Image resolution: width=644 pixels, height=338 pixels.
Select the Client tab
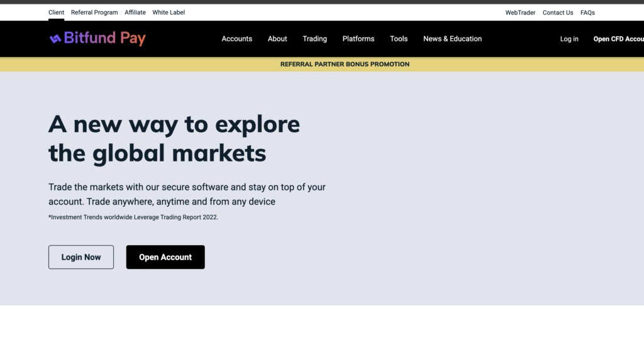pyautogui.click(x=56, y=13)
